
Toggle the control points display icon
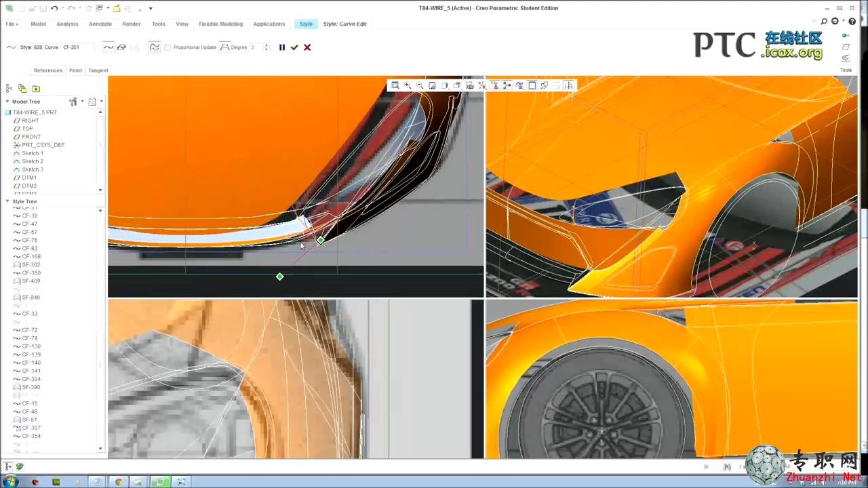155,47
